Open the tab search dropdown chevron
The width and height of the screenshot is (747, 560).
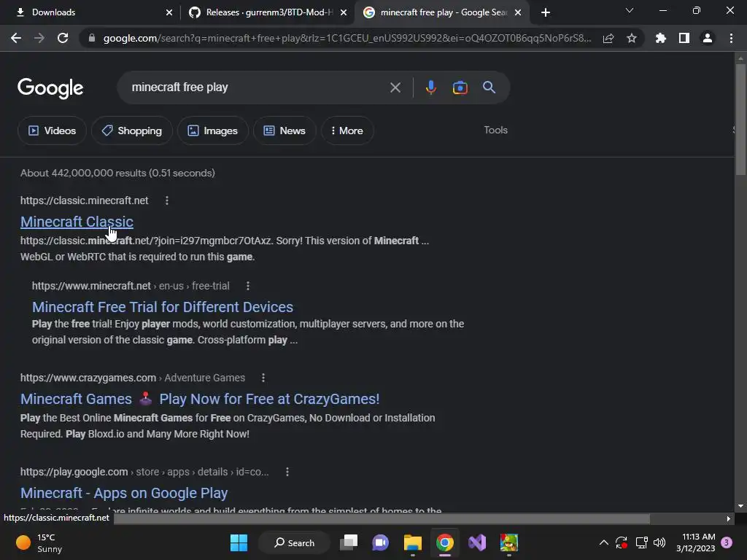630,10
